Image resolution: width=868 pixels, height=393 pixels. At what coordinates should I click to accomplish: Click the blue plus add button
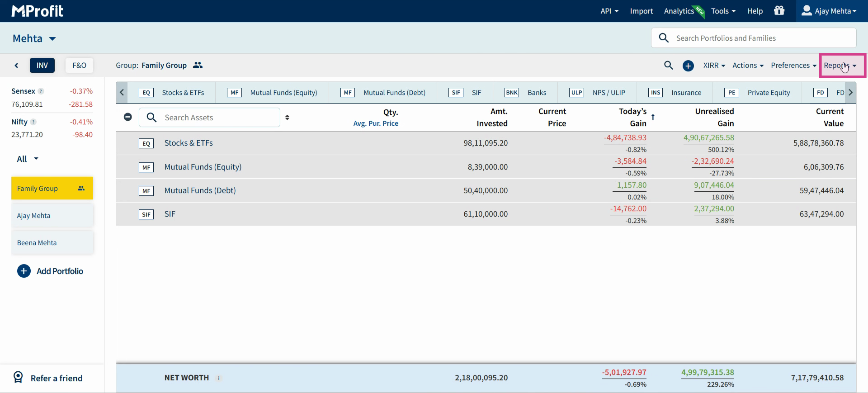688,66
